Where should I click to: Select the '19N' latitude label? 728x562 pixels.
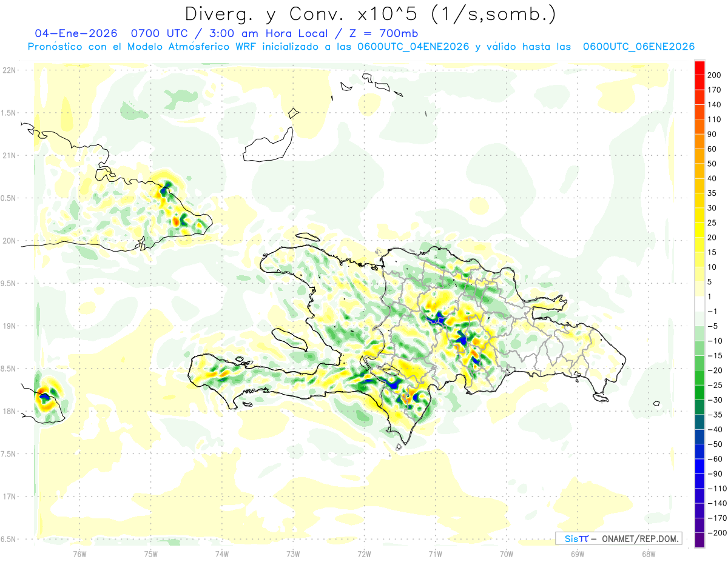tap(9, 326)
